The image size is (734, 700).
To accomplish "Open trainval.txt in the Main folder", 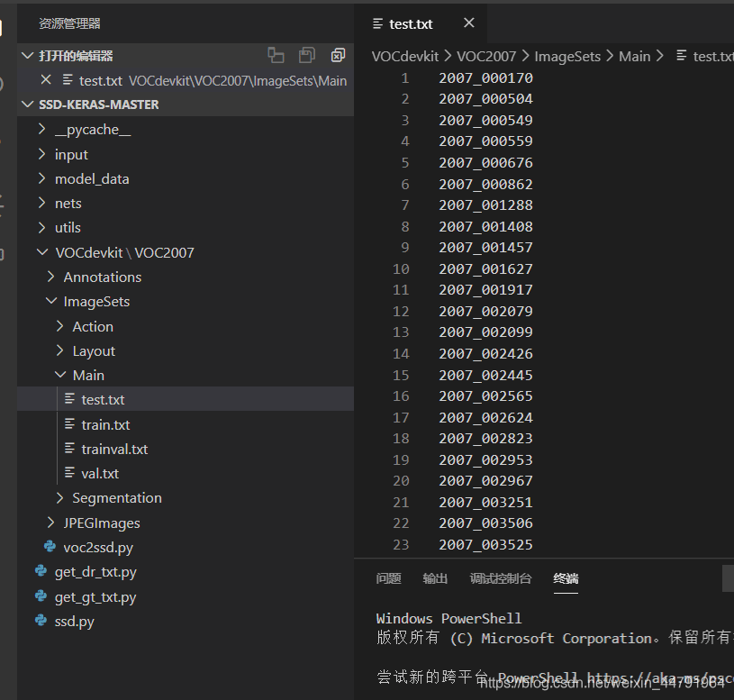I will tap(114, 449).
